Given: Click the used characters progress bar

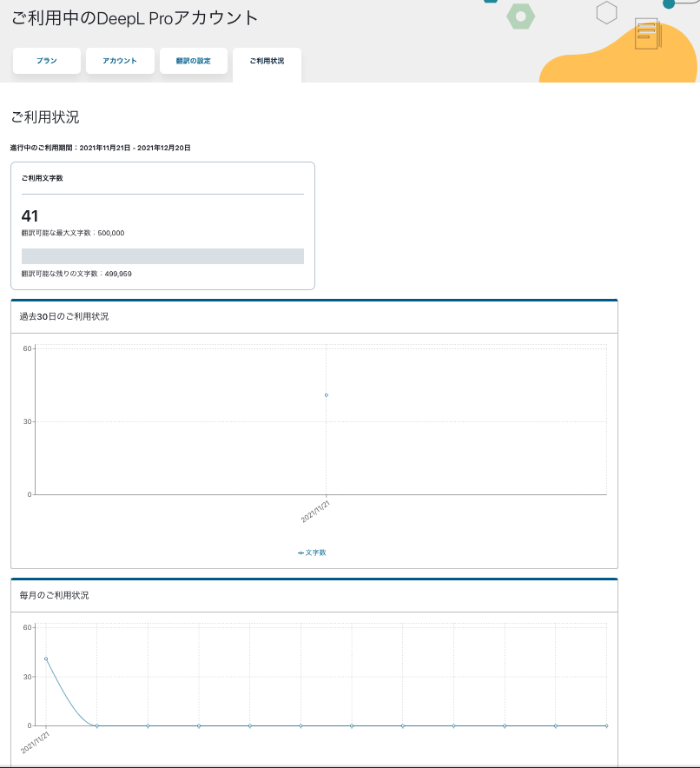Looking at the screenshot, I should coord(162,256).
